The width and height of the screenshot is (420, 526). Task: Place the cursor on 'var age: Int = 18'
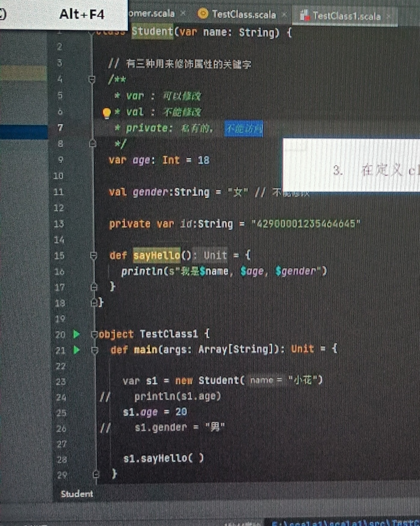pos(159,160)
